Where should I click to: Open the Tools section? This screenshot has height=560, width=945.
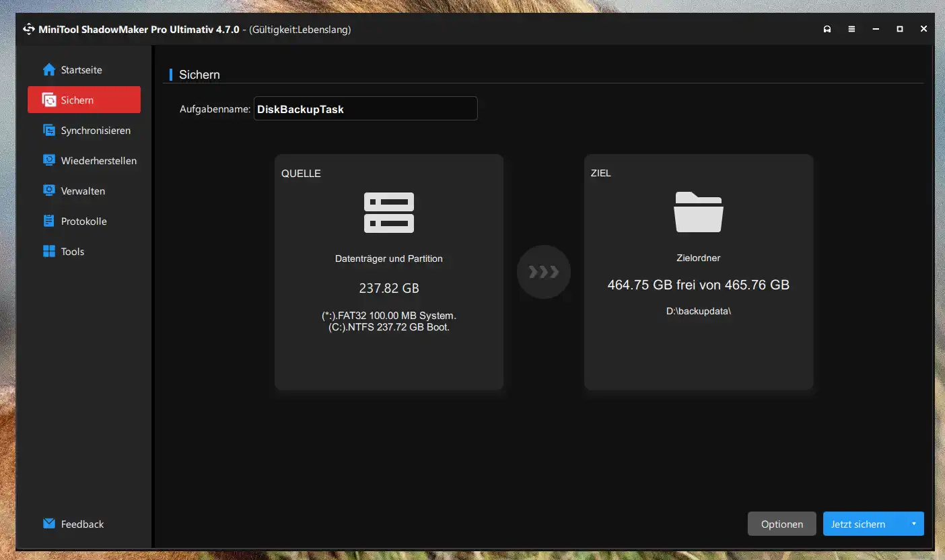pos(84,252)
